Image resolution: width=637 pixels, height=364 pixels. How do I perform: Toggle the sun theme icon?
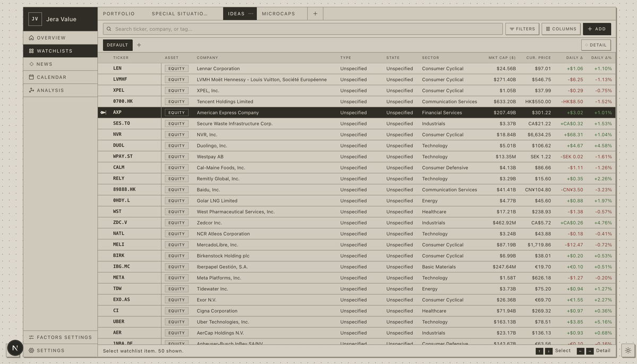point(628,351)
